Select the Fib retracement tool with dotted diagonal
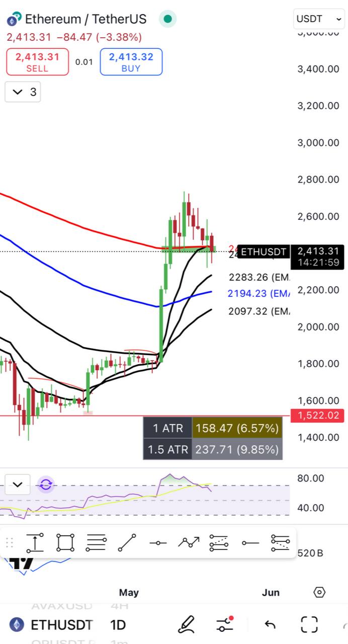This screenshot has height=644, width=348. (x=219, y=543)
